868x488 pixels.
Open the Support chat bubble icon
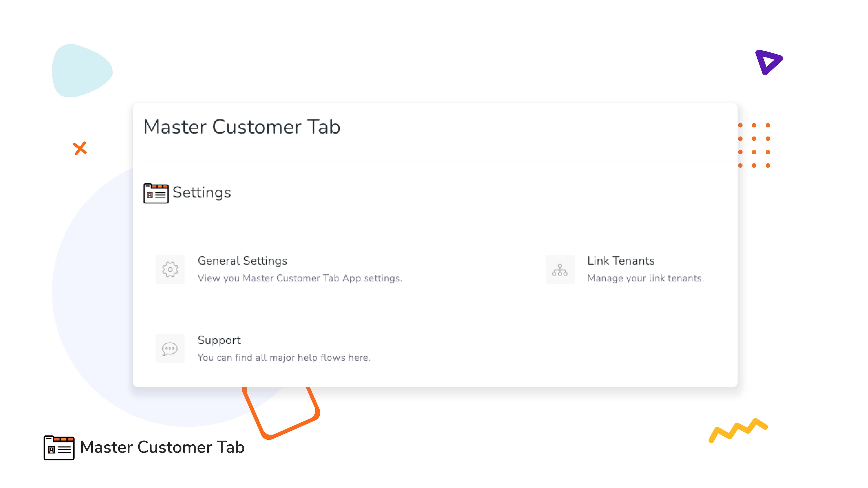click(170, 349)
